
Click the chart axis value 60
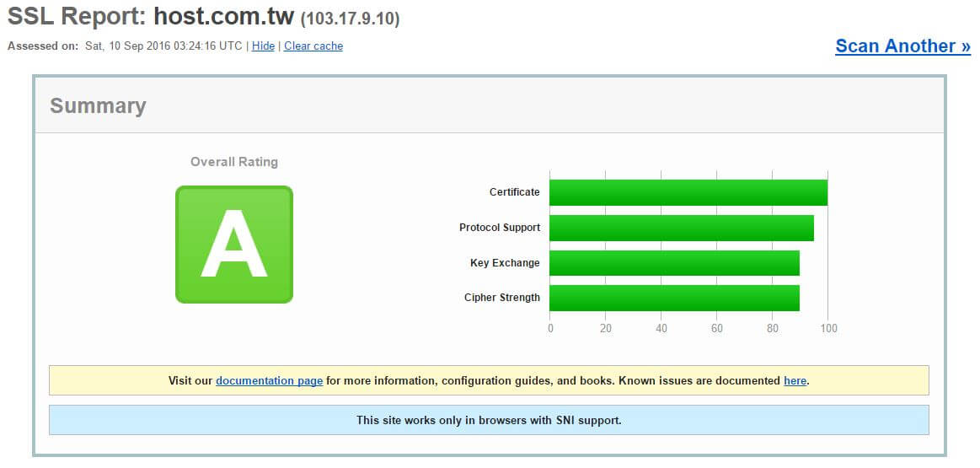click(717, 329)
